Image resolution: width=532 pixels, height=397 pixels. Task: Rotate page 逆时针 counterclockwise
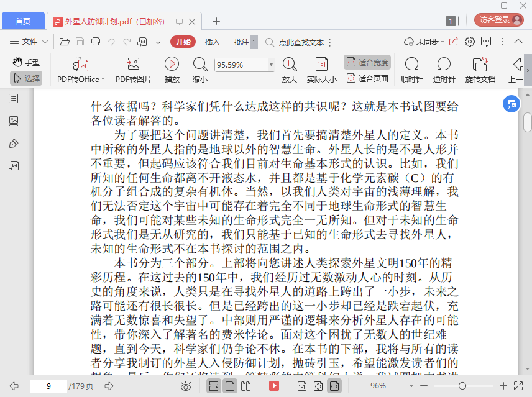[x=444, y=70]
